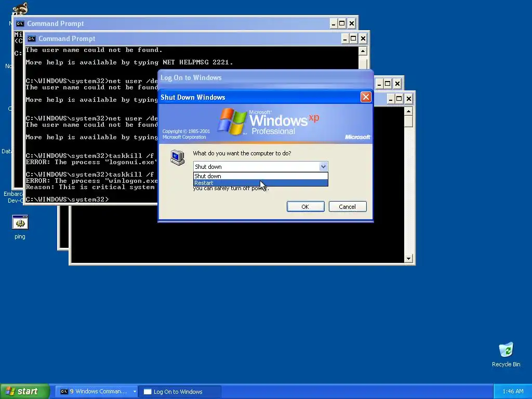Open the Start menu
The width and height of the screenshot is (532, 399).
(25, 391)
